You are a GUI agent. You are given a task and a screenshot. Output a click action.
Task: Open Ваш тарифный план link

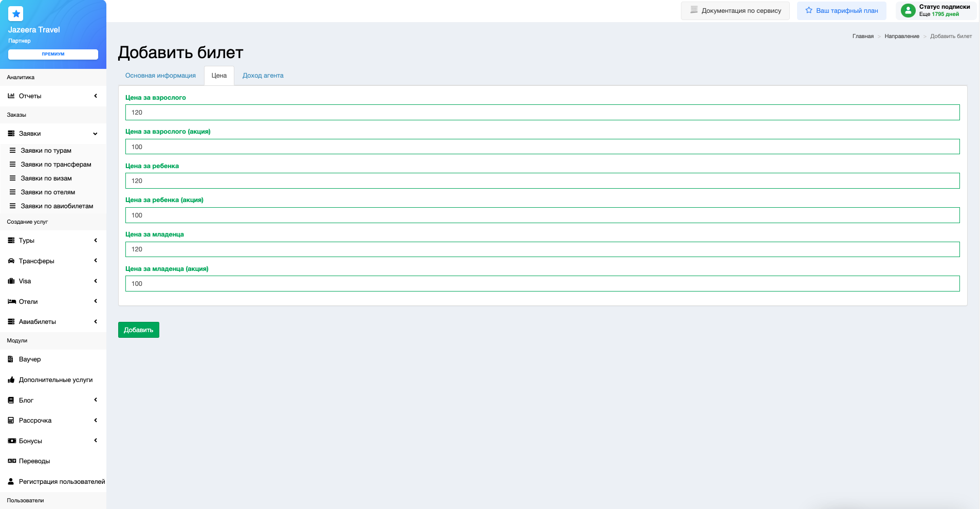[x=841, y=11]
